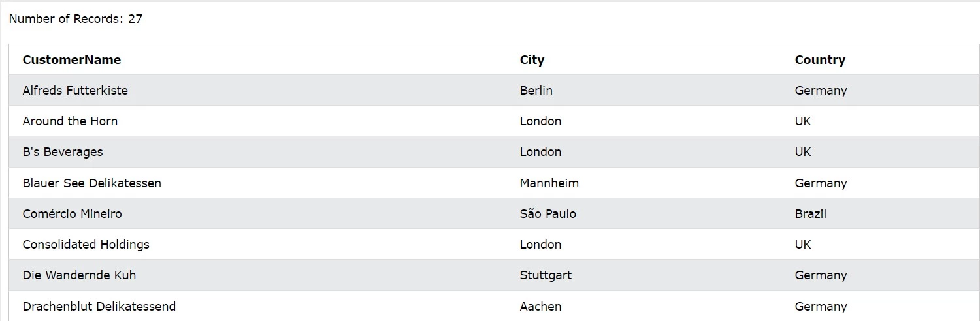
Task: Select the Mannheim city cell
Action: (549, 183)
